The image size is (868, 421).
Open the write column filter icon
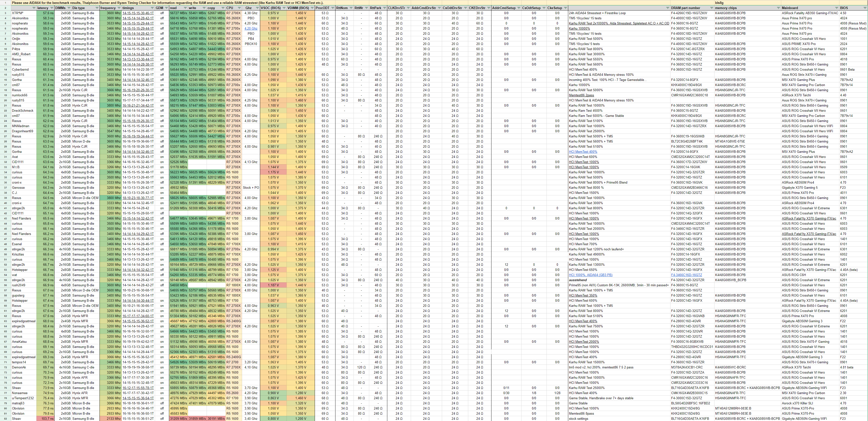pos(204,8)
